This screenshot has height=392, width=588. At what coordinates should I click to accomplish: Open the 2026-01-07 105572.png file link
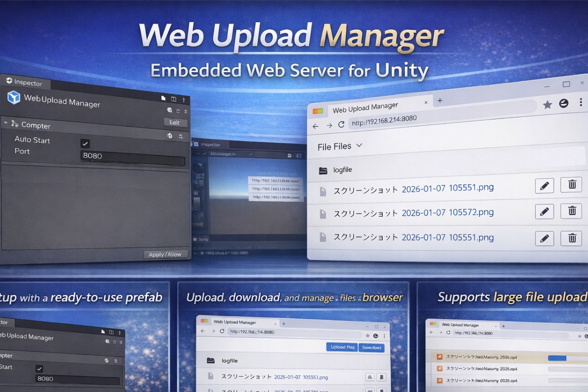447,213
